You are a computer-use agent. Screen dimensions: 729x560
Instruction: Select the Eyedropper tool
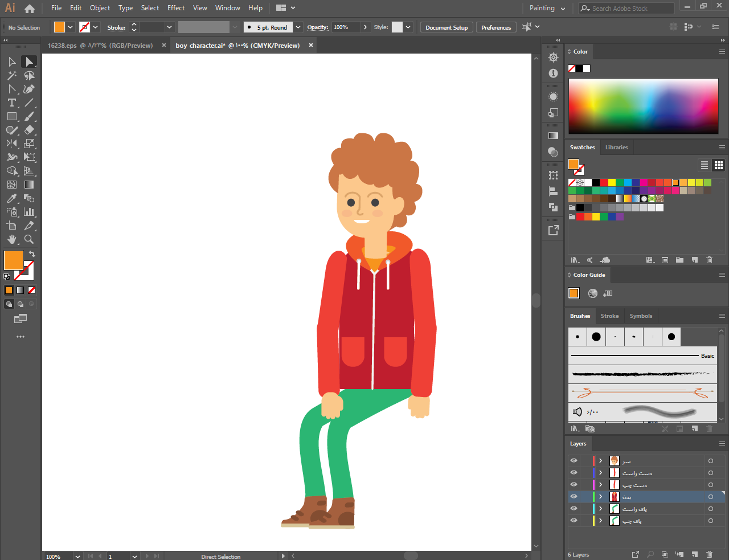(x=12, y=198)
